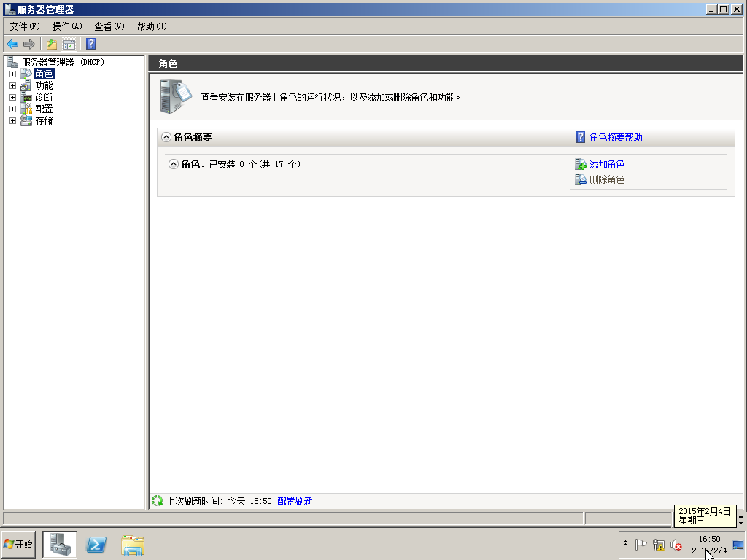Click the server icon beside 服务器管理器 (DHCP)
The image size is (747, 560).
point(12,62)
